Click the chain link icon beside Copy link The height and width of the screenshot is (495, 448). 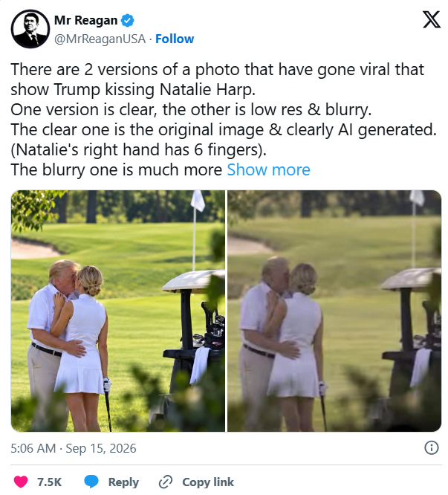[166, 482]
